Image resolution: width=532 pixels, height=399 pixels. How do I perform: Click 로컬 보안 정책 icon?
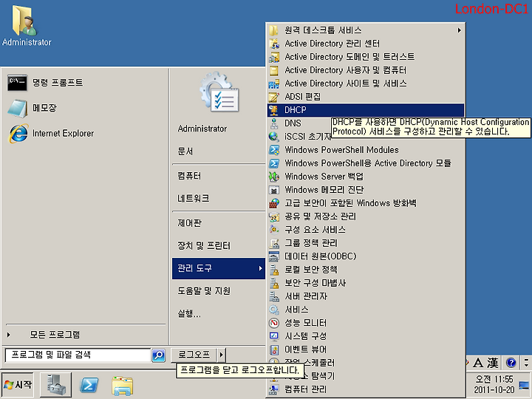click(x=274, y=270)
